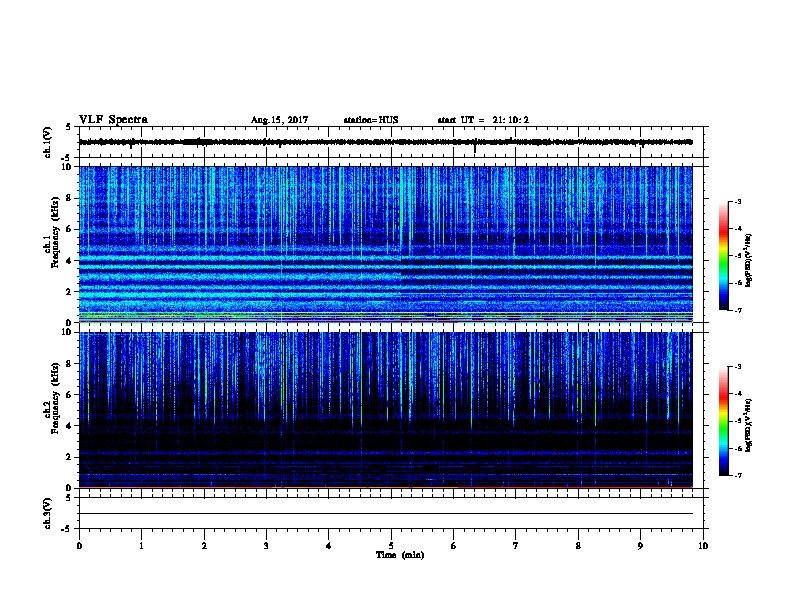The width and height of the screenshot is (792, 612).
Task: Click the time axis tick label "3"
Action: point(266,546)
